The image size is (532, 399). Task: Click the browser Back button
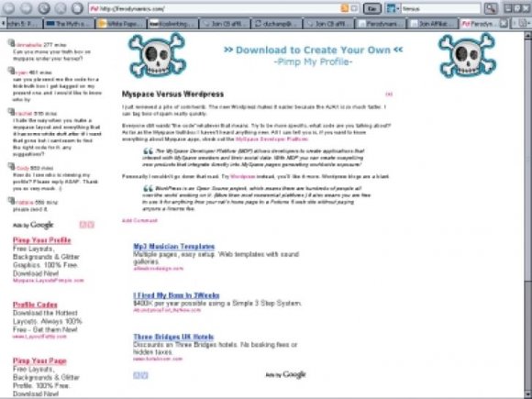point(9,8)
